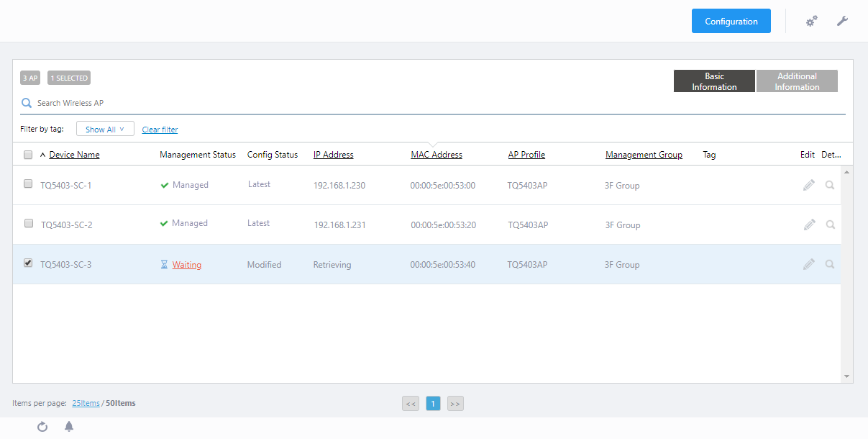Viewport: 868px width, 439px height.
Task: Sort by Device Name column header
Action: click(74, 155)
